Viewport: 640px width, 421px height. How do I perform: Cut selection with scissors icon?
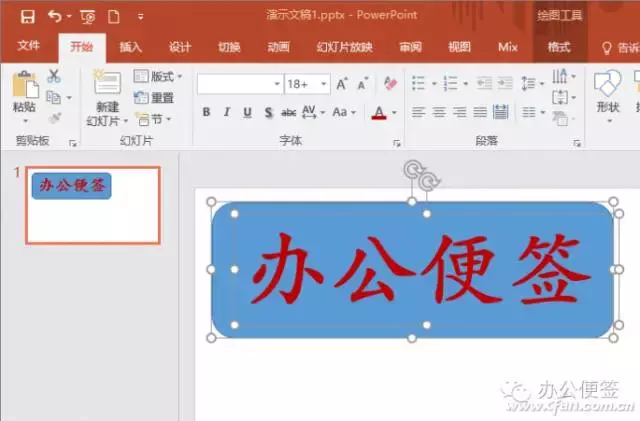[54, 76]
